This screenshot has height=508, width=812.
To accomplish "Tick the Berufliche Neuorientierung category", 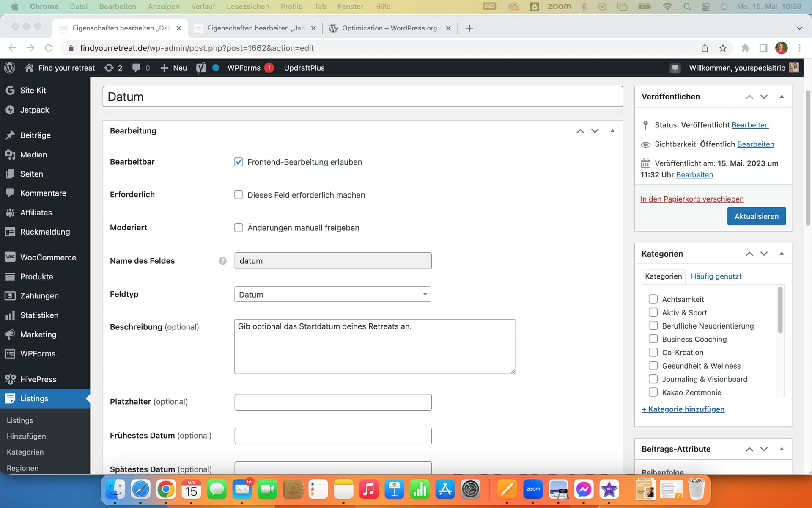I will click(653, 326).
